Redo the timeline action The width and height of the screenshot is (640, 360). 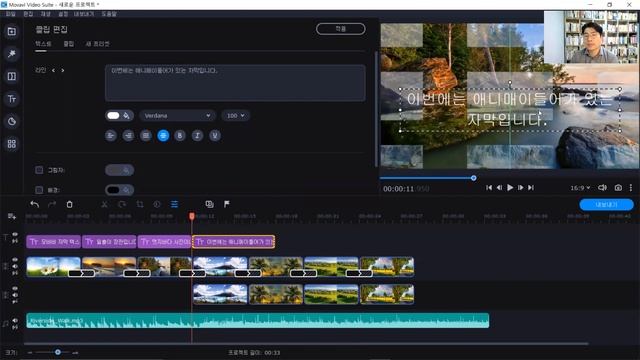(x=52, y=204)
